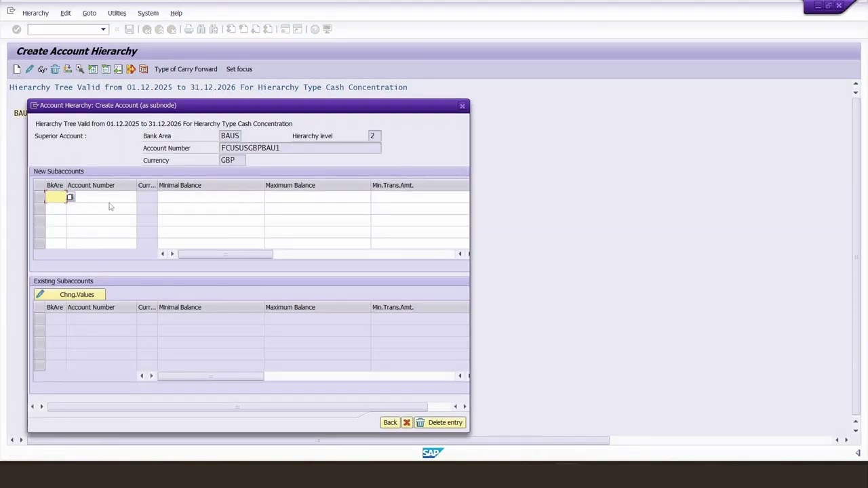The width and height of the screenshot is (868, 488).
Task: Click the Currency field showing GBP
Action: click(233, 160)
